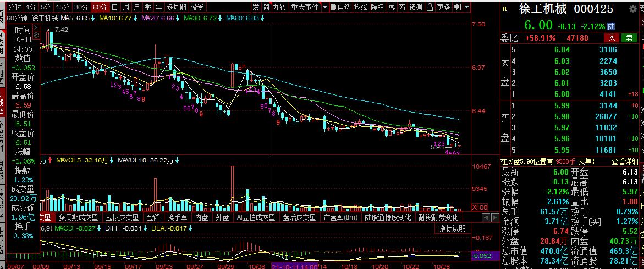Viewport: 644px width, 269px height.
Task: Select the 多周期成交量 indicator tab
Action: [78, 217]
